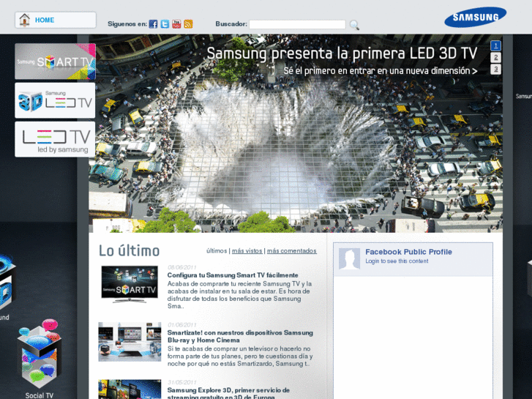Open the YouTube social icon
This screenshot has width=532, height=399.
coord(176,24)
